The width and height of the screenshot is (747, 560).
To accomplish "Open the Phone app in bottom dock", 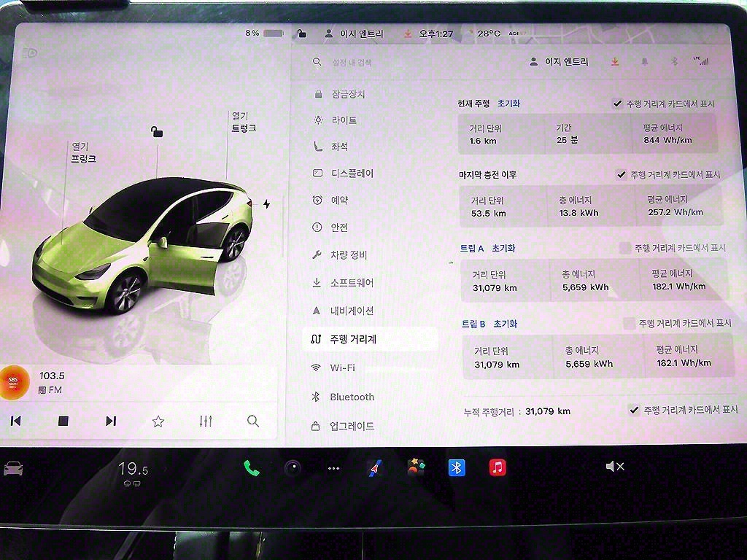I will tap(252, 468).
